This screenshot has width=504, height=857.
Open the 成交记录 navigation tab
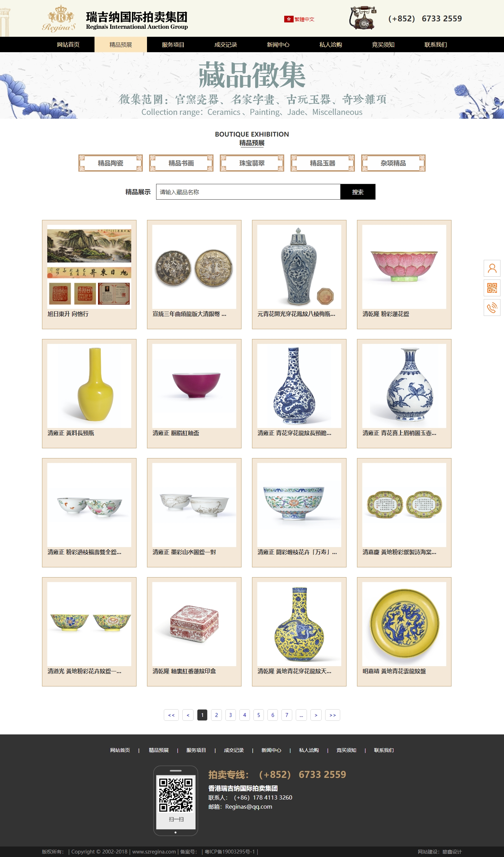(x=226, y=44)
